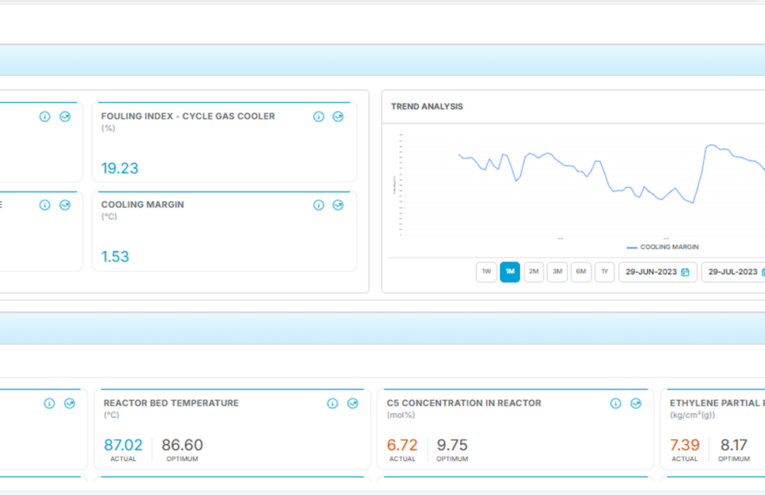Screen dimensions: 765x495
Task: Select the 2M trend range
Action: tap(534, 272)
